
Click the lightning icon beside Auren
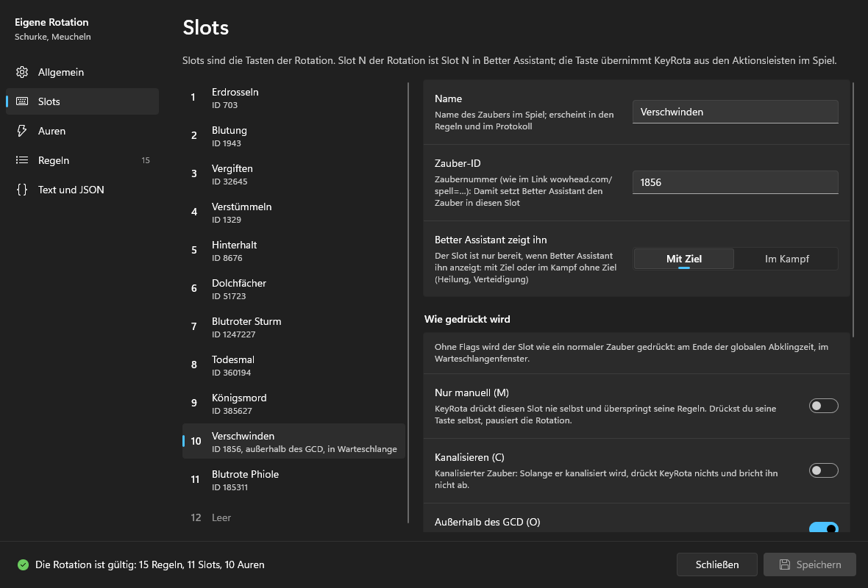tap(22, 131)
